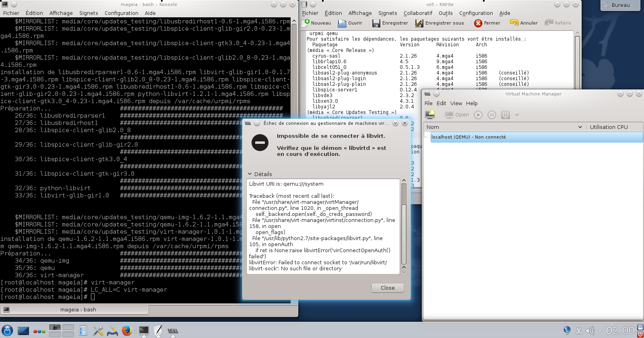Click the Klipper scissors tray icon
This screenshot has width=644, height=338.
pyautogui.click(x=579, y=331)
